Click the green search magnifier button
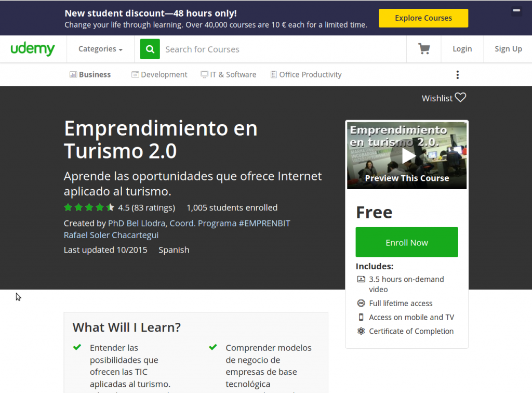Screen dimensions: 532x393 pos(150,49)
